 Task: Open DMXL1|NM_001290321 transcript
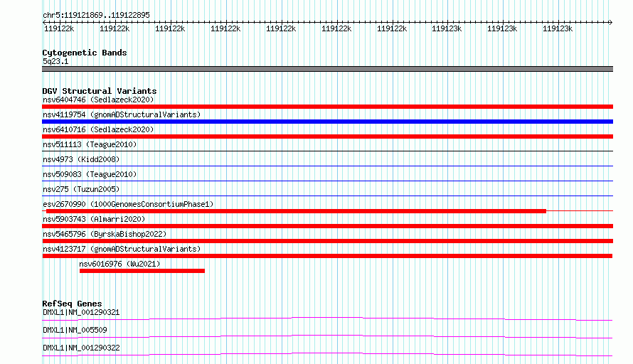81,312
